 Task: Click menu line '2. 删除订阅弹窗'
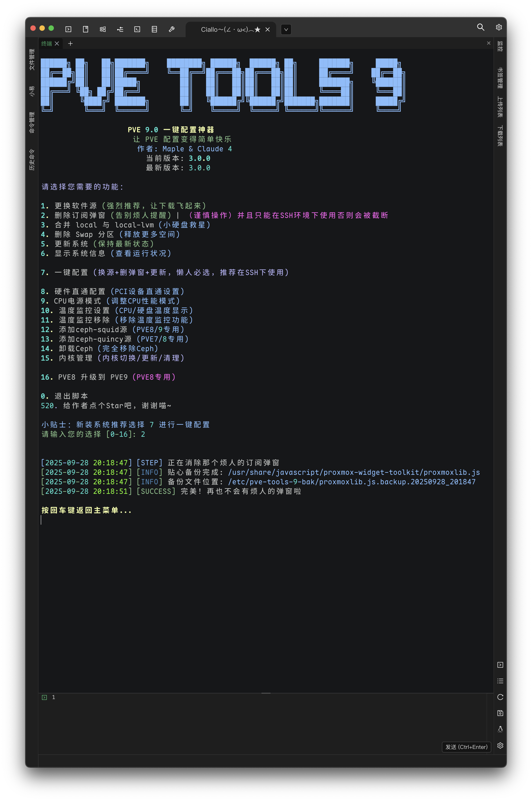pos(214,215)
